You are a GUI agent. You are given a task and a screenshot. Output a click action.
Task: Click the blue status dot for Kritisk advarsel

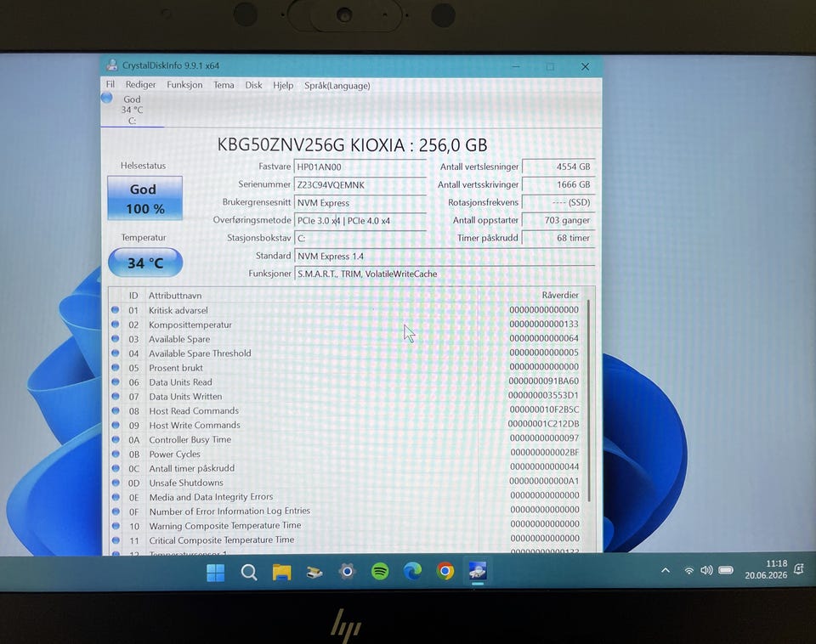115,310
